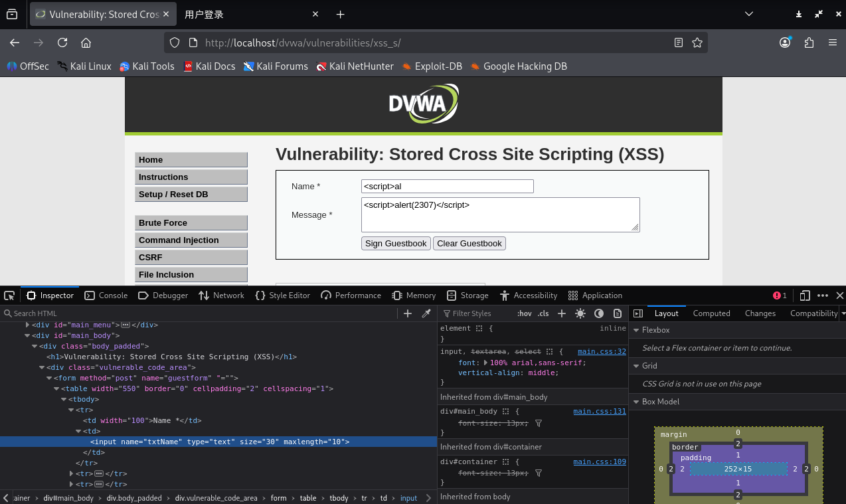Click the Sign Guestbook button
846x504 pixels.
coord(396,244)
